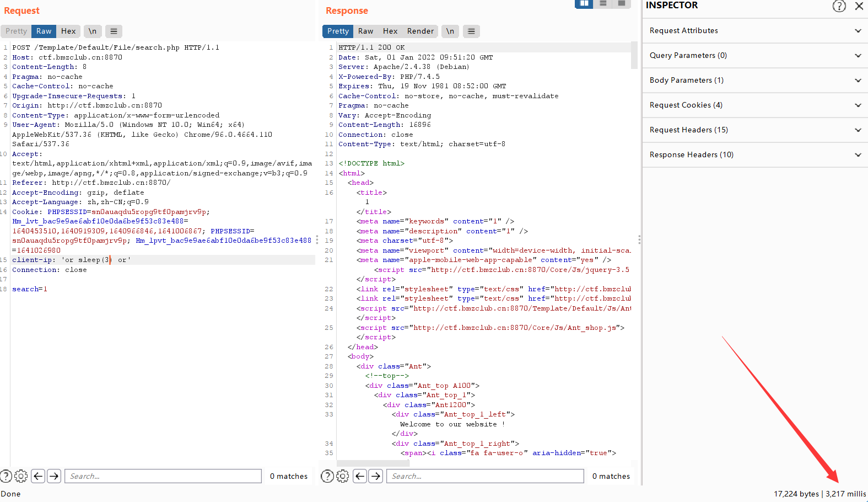The width and height of the screenshot is (868, 502).
Task: Select combined tabbed layout icon
Action: coord(622,3)
